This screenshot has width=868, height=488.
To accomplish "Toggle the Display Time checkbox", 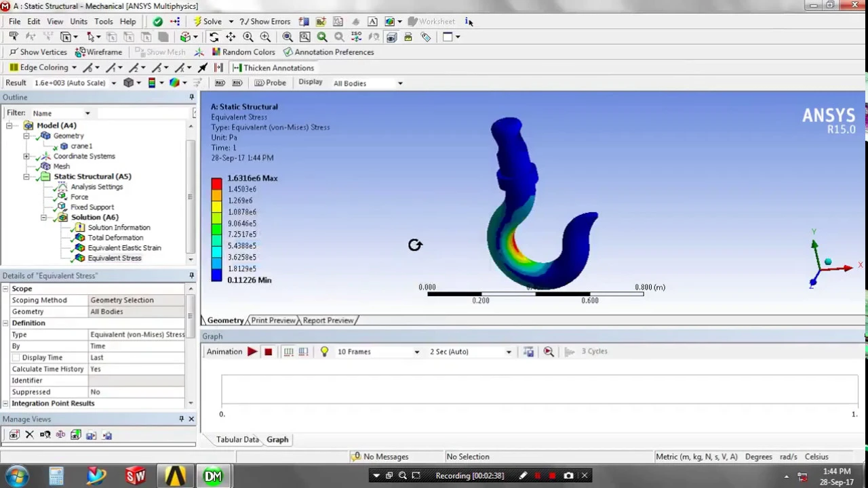I will coord(16,357).
